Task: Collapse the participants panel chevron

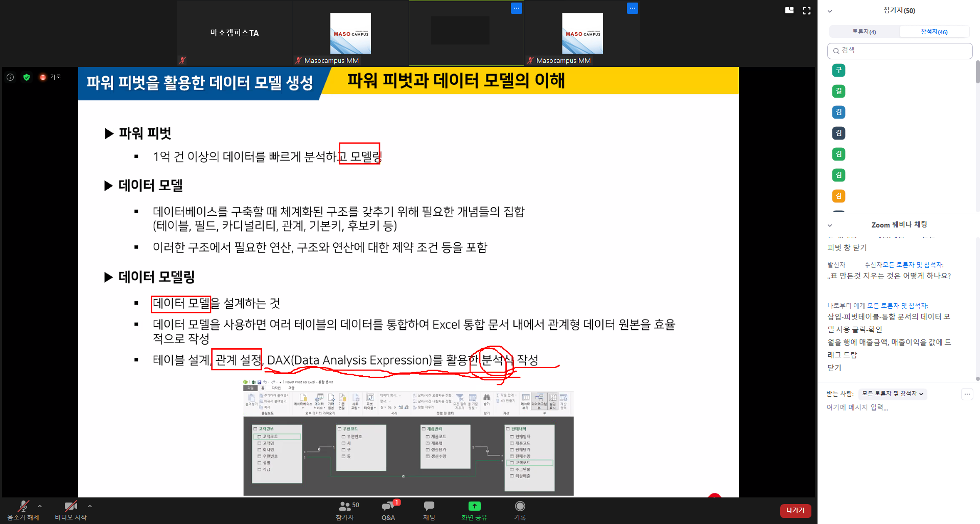Action: 830,11
